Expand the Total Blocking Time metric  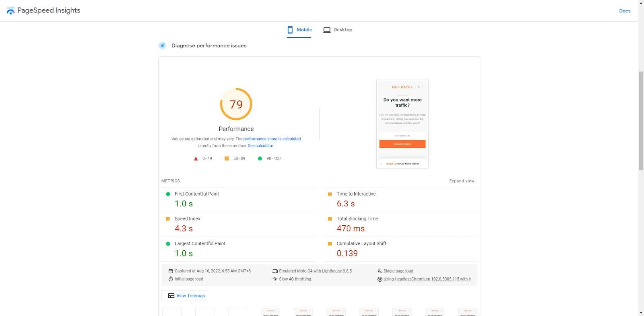tap(357, 219)
